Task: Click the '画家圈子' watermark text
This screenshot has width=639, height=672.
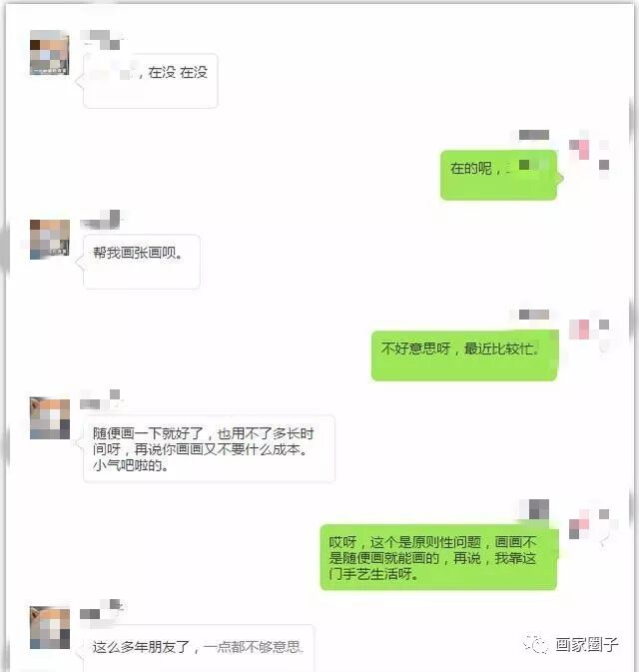Action: [586, 644]
